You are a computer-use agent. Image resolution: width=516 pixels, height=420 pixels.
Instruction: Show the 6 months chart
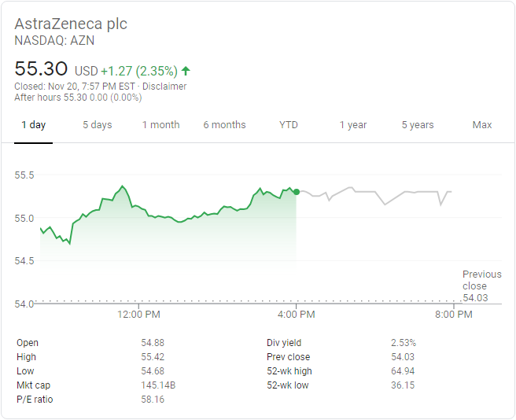(224, 125)
